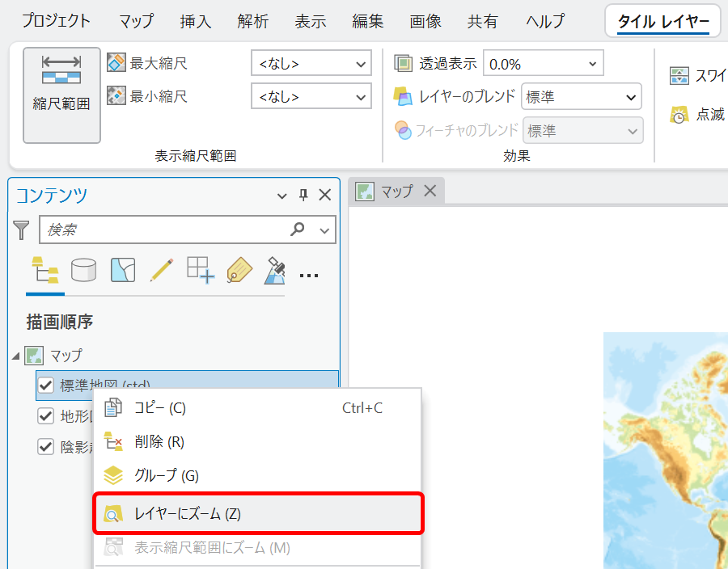728x569 pixels.
Task: Click the Contents pane filter funnel icon
Action: [22, 230]
